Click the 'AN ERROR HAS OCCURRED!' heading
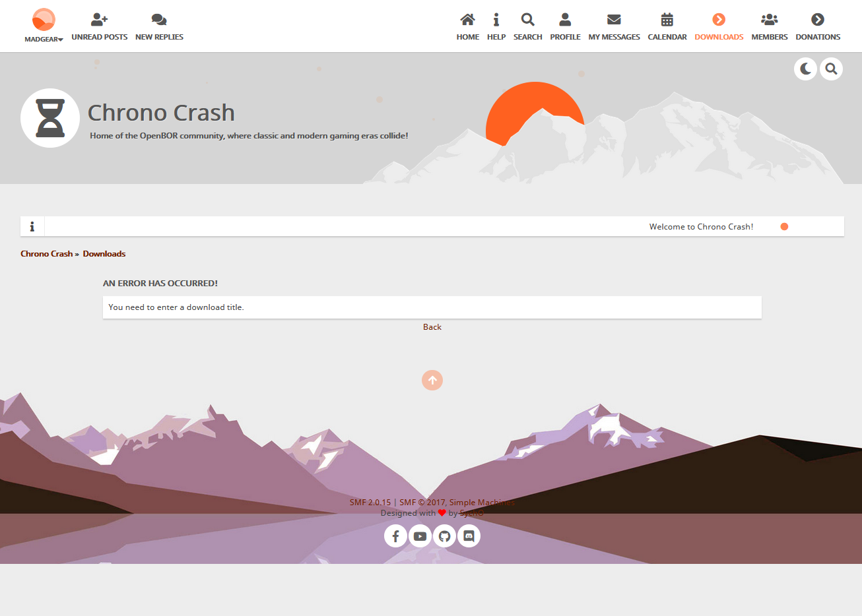862x616 pixels. tap(160, 284)
